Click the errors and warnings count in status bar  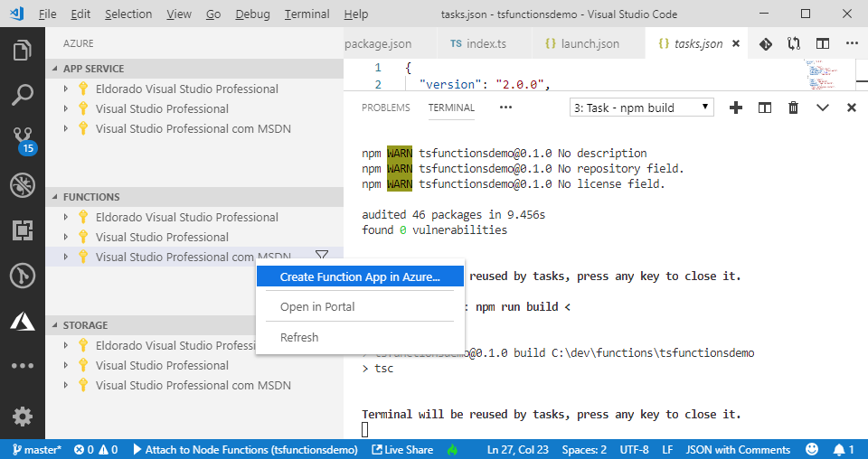pyautogui.click(x=96, y=450)
